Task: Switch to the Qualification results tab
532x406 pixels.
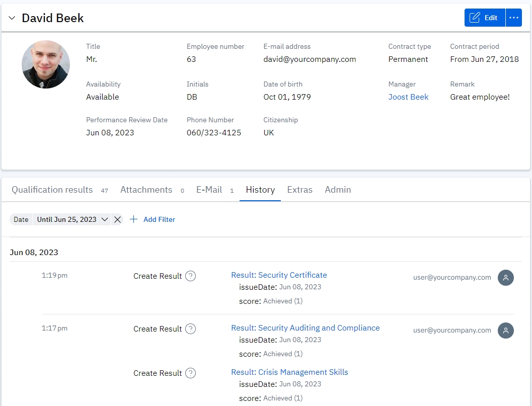Action: coord(52,190)
